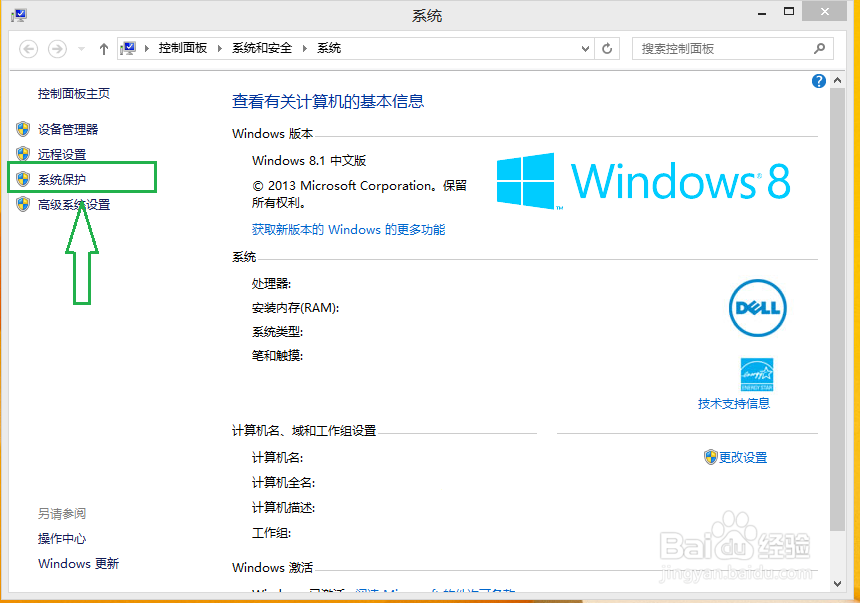This screenshot has width=860, height=603.
Task: Open 高级系统设置 in the sidebar
Action: pyautogui.click(x=74, y=205)
